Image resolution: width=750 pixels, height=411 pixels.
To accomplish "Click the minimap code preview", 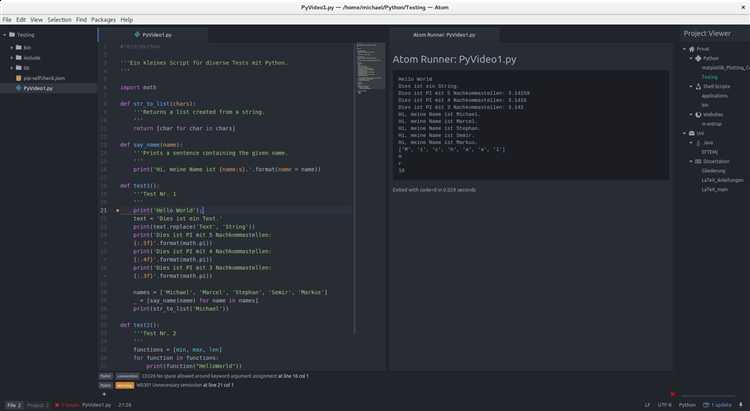I will [x=370, y=67].
